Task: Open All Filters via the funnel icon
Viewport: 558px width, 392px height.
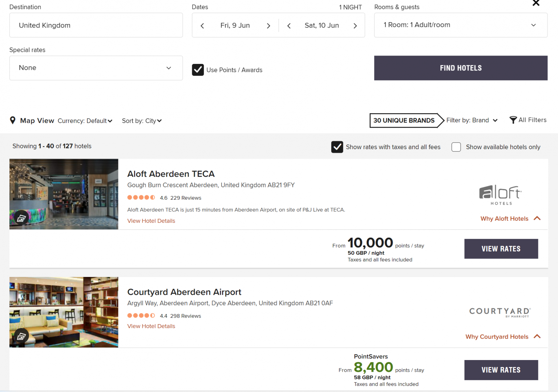Action: coord(513,120)
